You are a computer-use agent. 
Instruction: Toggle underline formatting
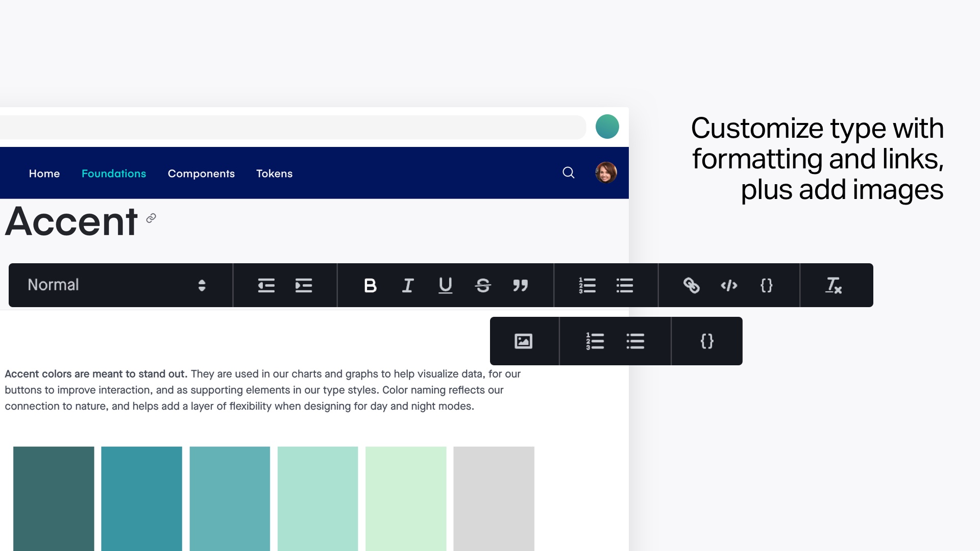(445, 285)
